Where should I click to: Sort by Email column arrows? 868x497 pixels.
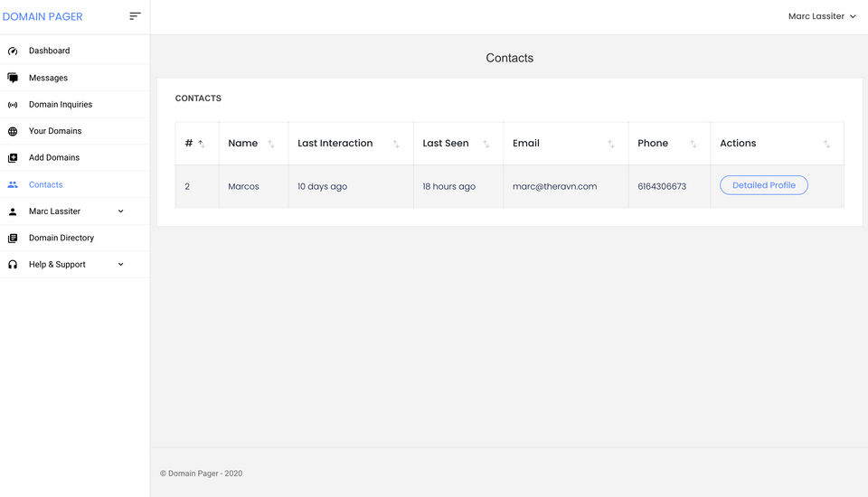tap(610, 144)
